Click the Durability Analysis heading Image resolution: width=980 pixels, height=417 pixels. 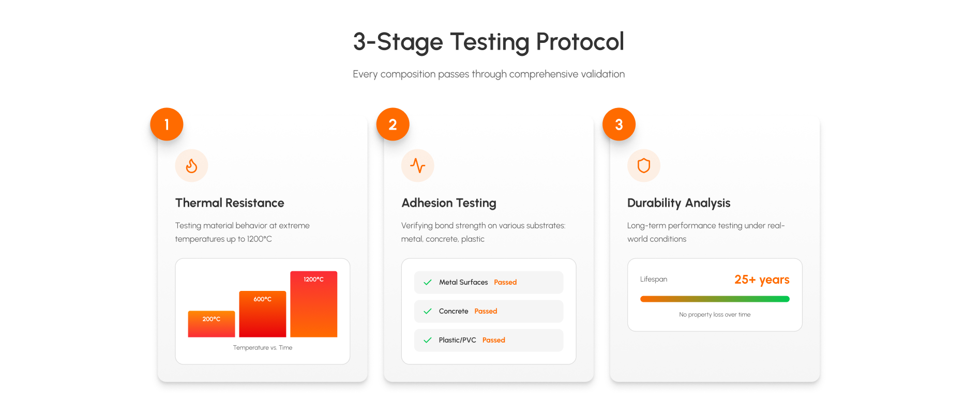point(679,203)
